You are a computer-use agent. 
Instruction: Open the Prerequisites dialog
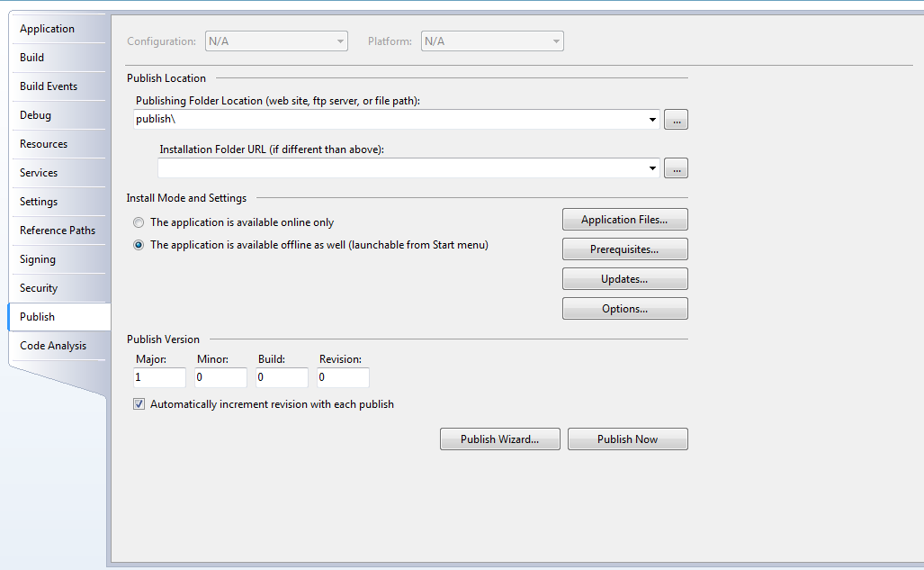click(x=624, y=249)
